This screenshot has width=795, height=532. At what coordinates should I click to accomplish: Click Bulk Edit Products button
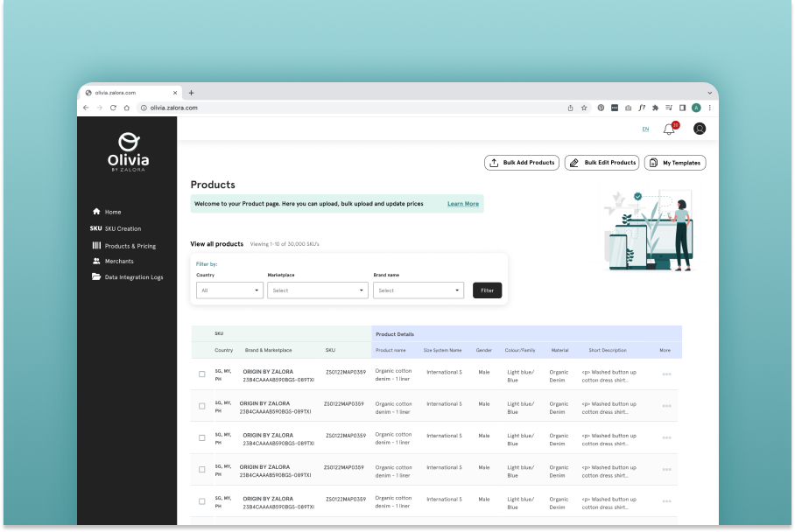click(602, 163)
